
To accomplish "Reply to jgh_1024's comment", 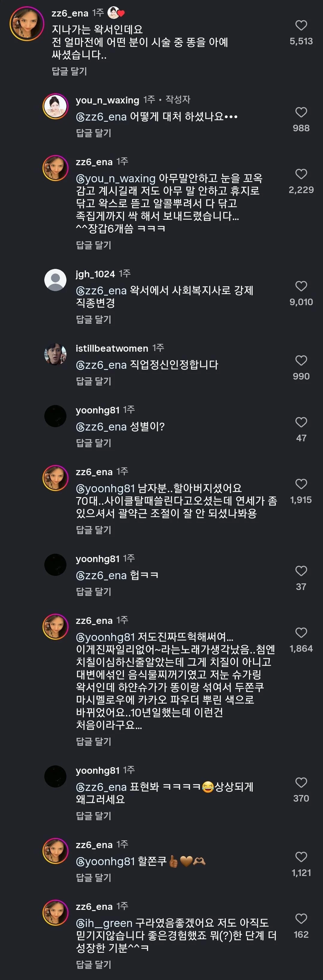I will tap(93, 320).
